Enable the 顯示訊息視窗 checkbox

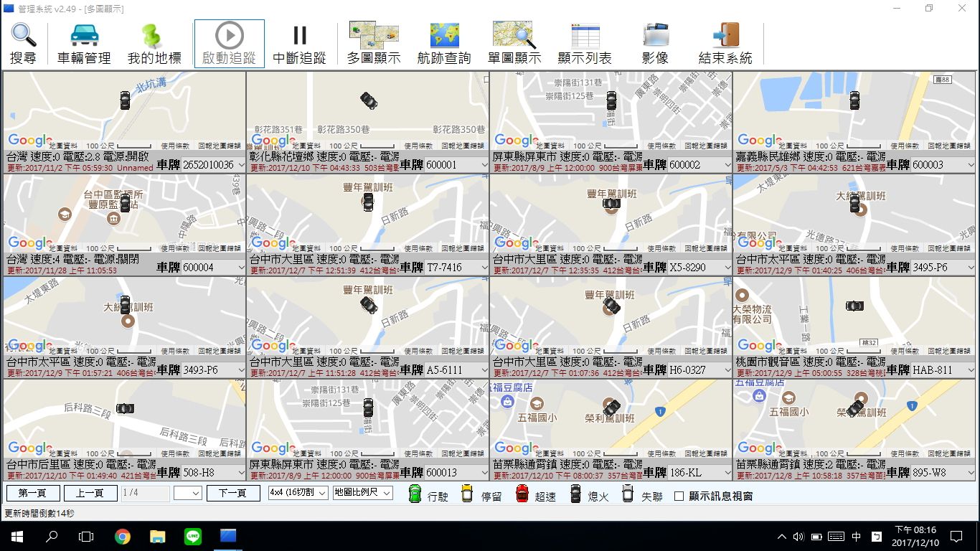coord(679,496)
